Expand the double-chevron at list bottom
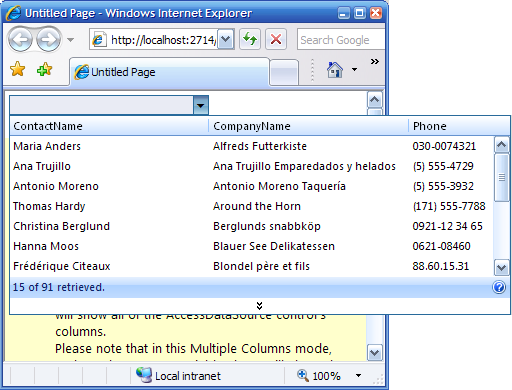The height and width of the screenshot is (390, 512). point(259,306)
